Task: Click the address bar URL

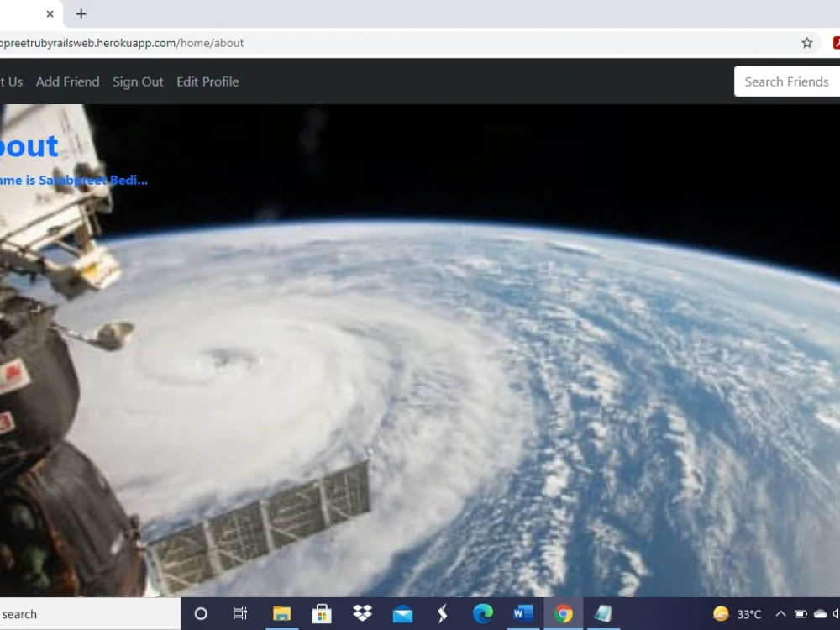Action: click(x=122, y=43)
